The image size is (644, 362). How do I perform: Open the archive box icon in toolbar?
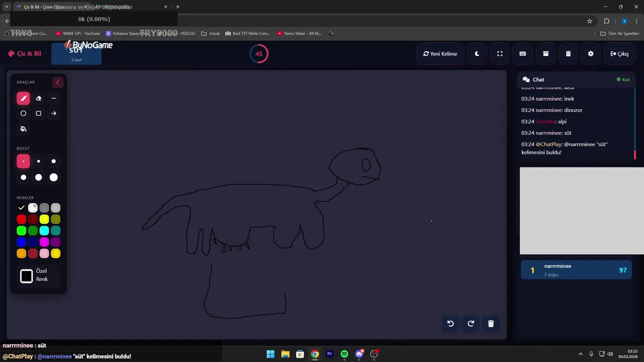(x=545, y=54)
